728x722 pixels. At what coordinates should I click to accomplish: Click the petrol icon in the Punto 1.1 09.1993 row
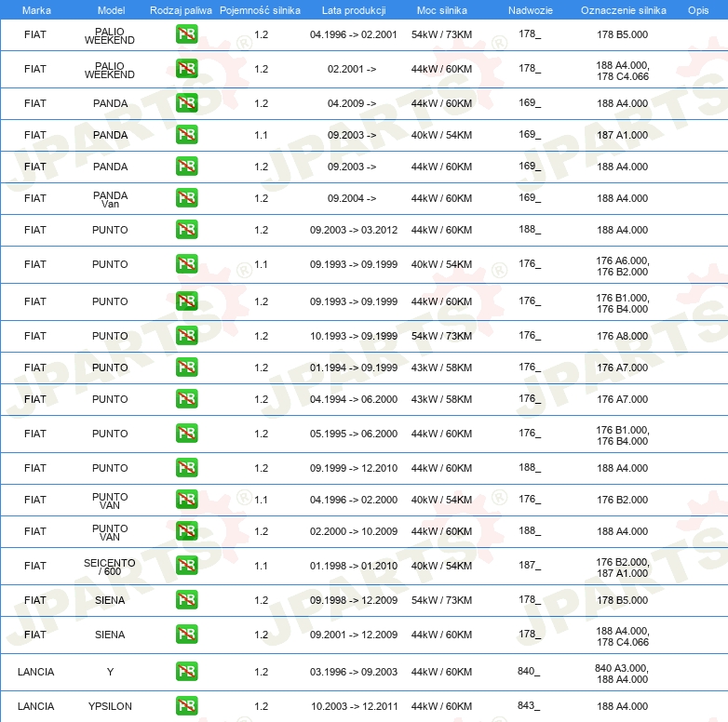coord(186,264)
